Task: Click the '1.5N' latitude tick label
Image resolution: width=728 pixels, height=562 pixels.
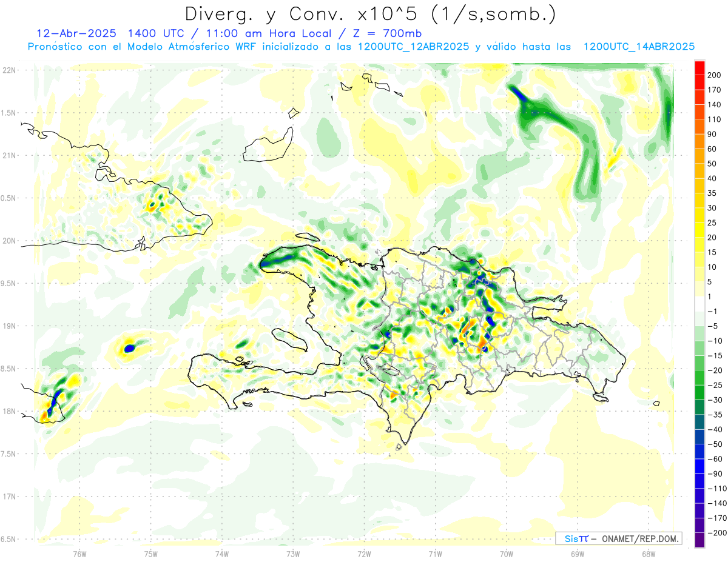Action: click(9, 113)
